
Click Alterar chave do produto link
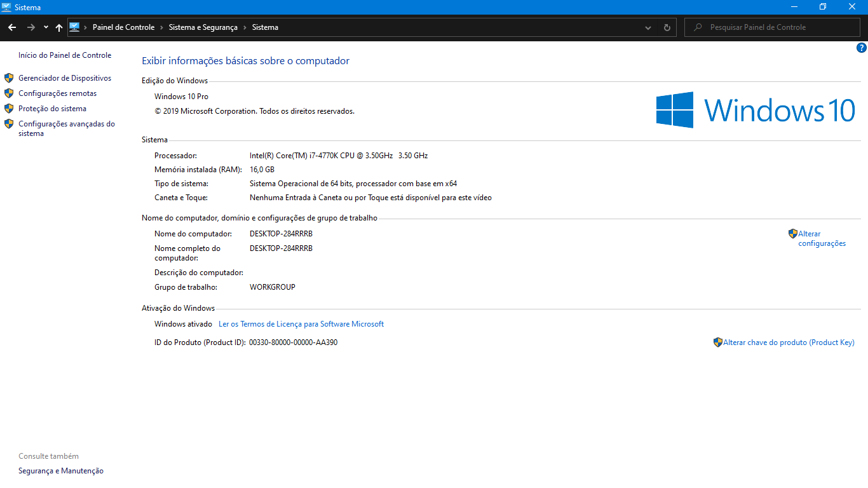click(789, 342)
